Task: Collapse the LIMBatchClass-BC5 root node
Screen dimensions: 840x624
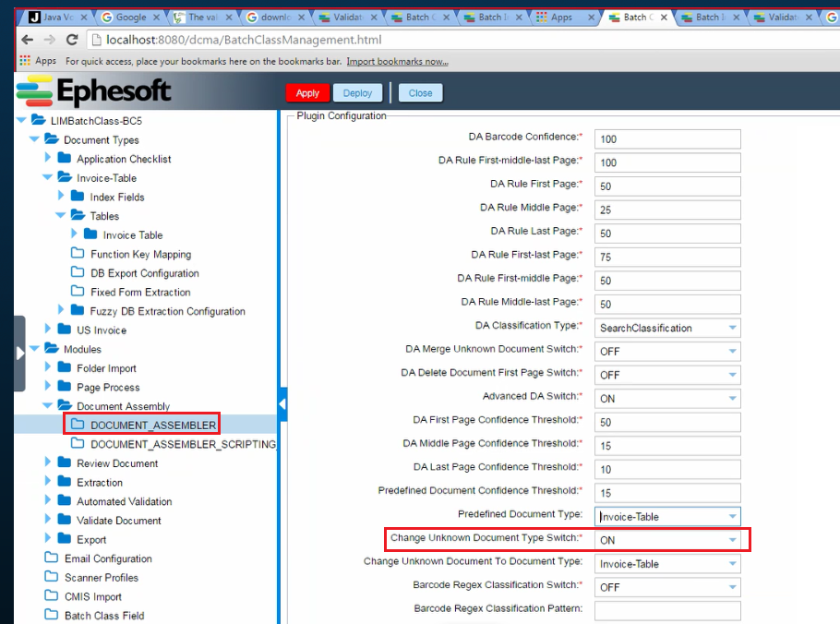Action: [21, 120]
